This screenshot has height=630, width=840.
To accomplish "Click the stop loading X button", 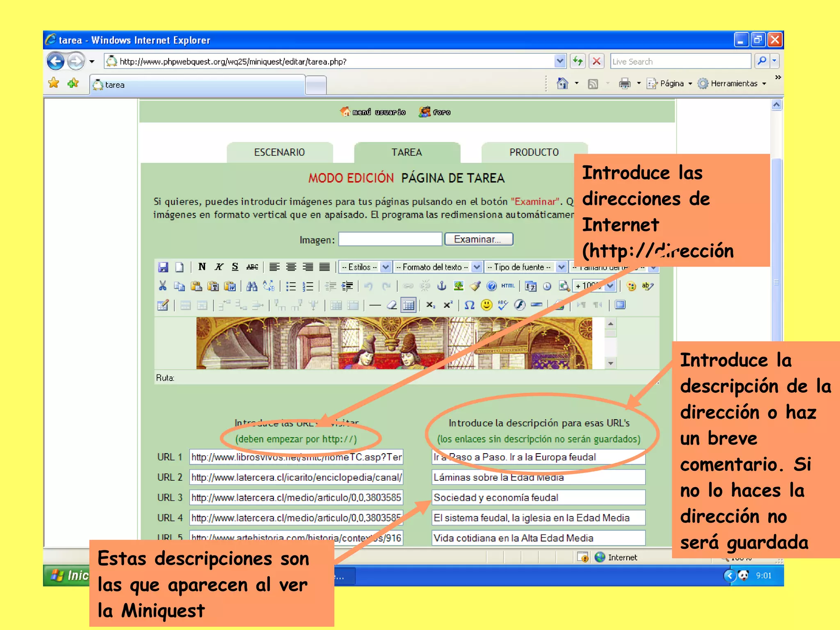I will [x=596, y=62].
